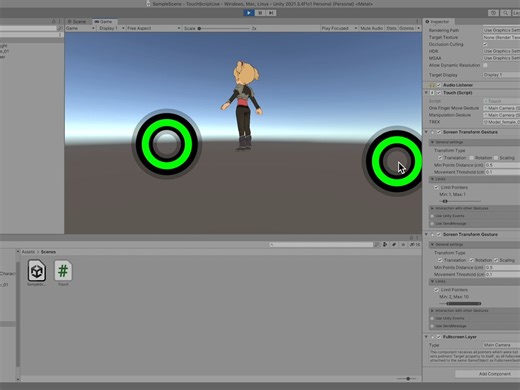Switch to the Scene tab

point(77,21)
